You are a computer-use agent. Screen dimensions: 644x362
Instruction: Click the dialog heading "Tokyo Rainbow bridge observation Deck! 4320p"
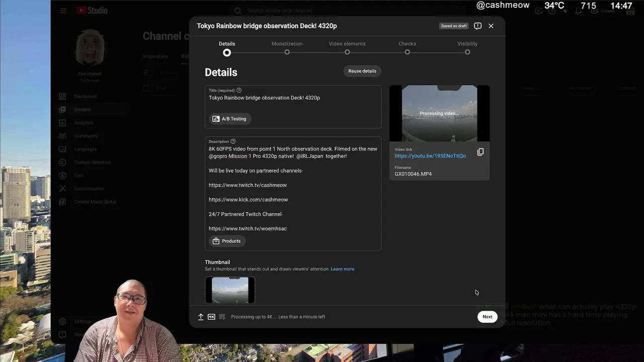[267, 26]
